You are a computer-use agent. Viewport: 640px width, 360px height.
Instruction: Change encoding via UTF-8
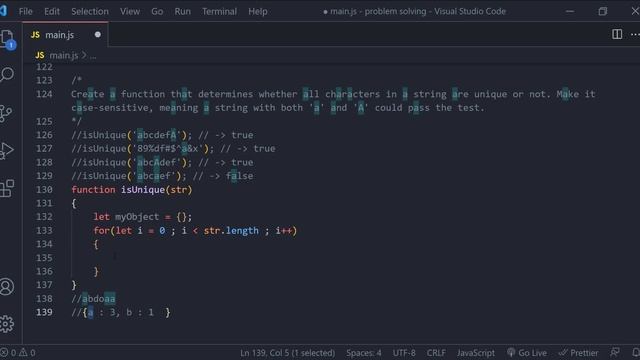(x=404, y=353)
